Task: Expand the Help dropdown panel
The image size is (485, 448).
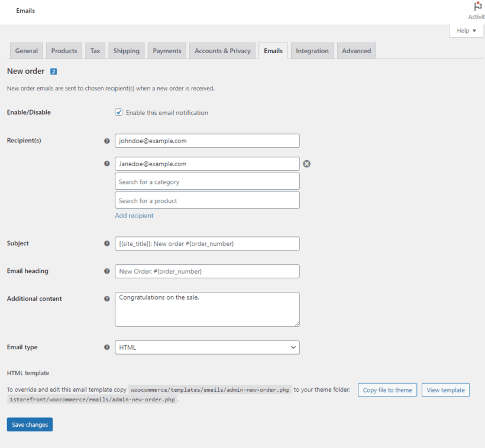Action: (x=466, y=31)
